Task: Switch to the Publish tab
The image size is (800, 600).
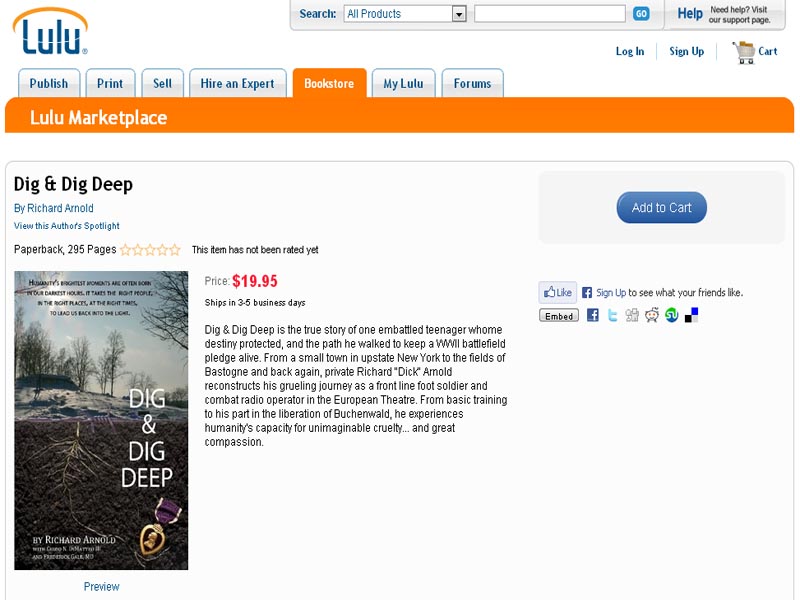Action: (x=49, y=83)
